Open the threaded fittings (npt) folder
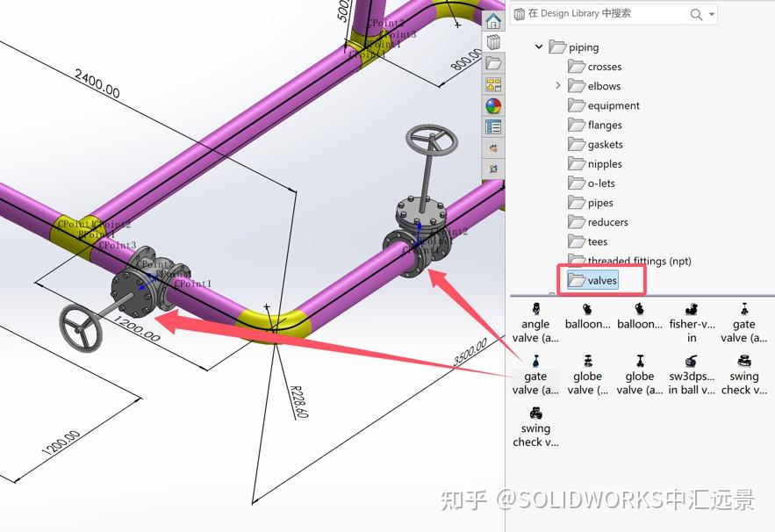 pos(635,261)
